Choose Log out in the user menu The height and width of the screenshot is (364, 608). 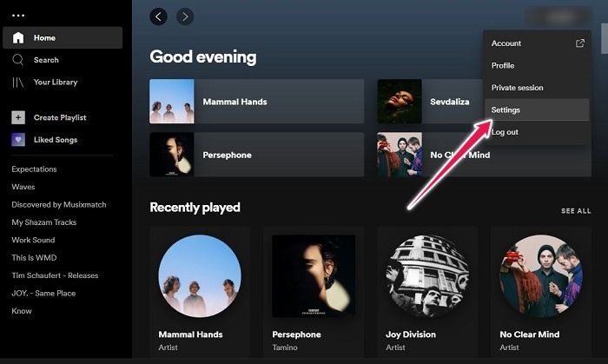[537, 132]
